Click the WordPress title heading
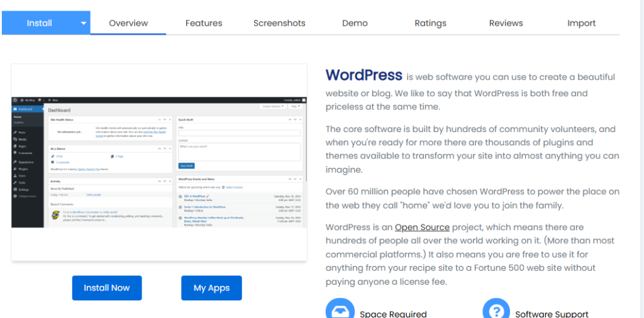Screen dimensions: 644x318 (x=364, y=75)
